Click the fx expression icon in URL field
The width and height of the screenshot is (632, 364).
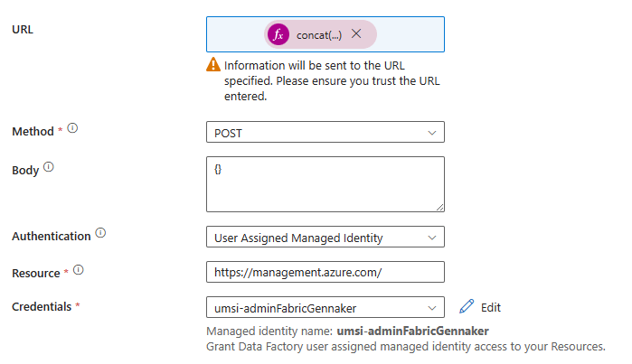click(280, 34)
